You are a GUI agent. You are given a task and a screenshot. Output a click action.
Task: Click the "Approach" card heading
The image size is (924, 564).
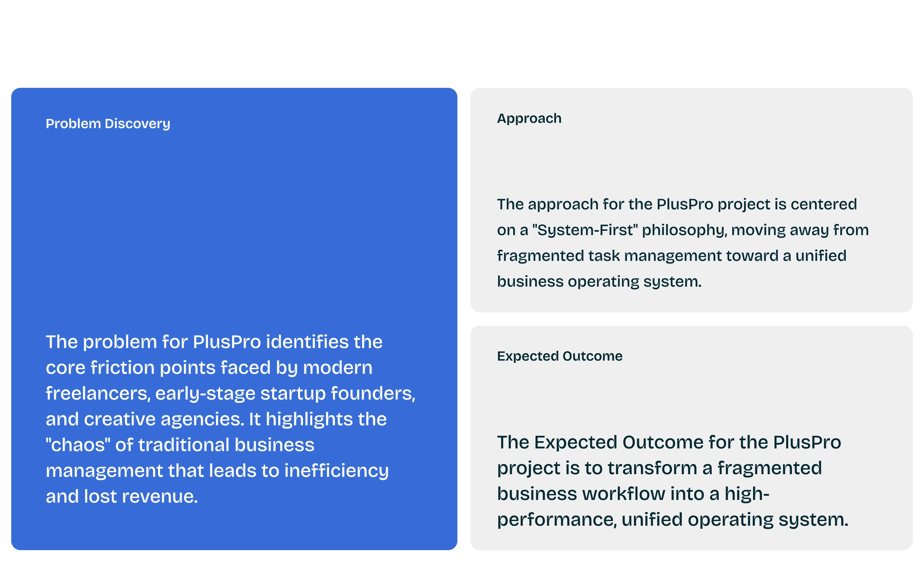point(529,118)
